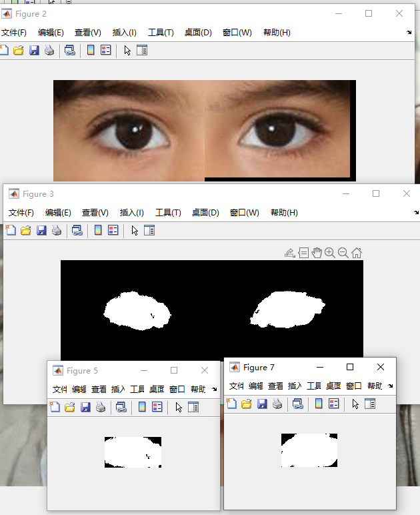Open 窗口(W) menu in Figure 3
Viewport: 420px width, 515px height.
(245, 213)
